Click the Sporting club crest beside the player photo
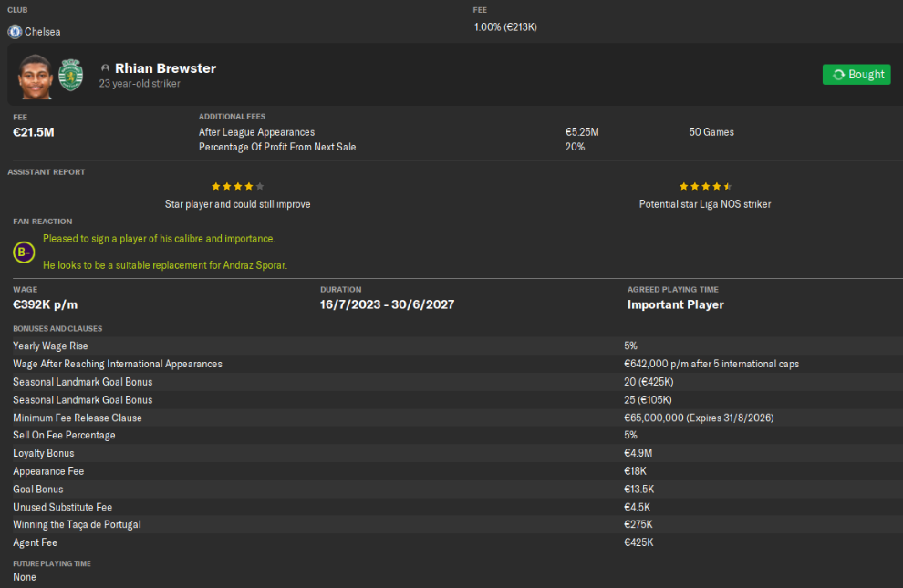This screenshot has height=588, width=903. [70, 75]
